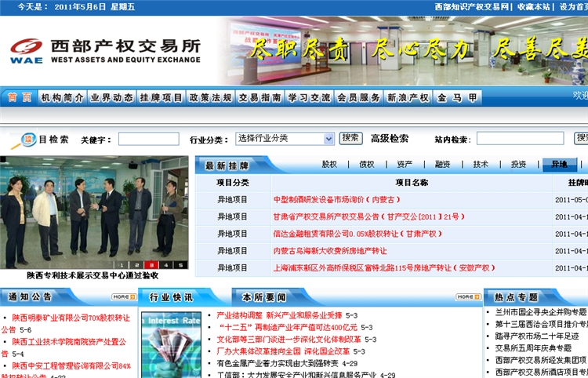Screen dimensions: 588x378
Task: Click 收藏本站 top link
Action: click(534, 7)
